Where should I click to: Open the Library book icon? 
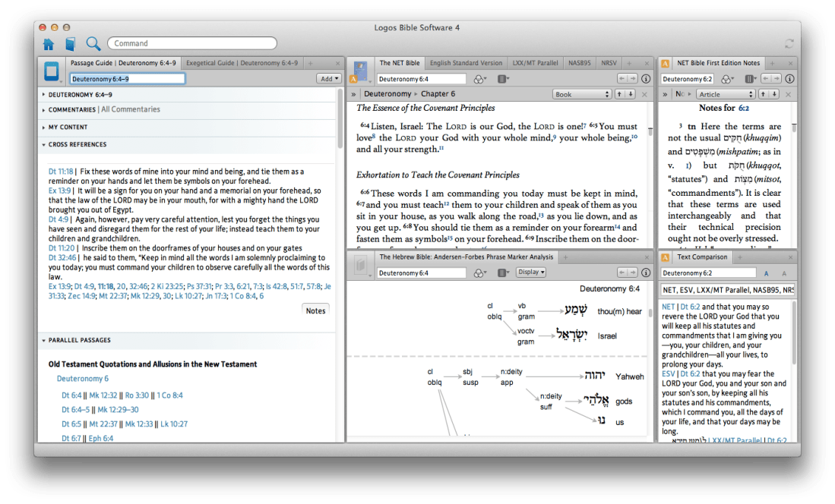(x=70, y=43)
